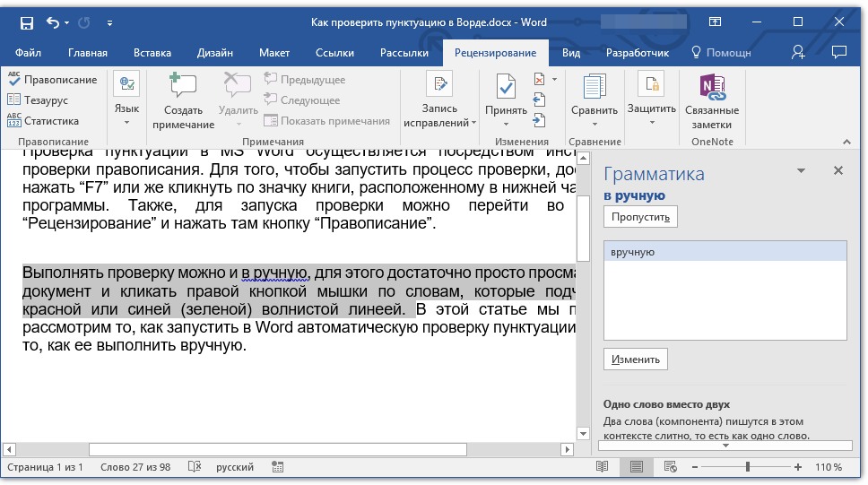868x485 pixels.
Task: Open Связанные заметки OneNote linked notes
Action: [711, 101]
